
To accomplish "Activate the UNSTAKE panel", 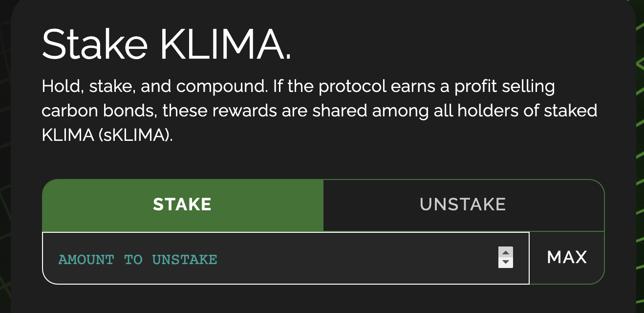I will coord(463,204).
